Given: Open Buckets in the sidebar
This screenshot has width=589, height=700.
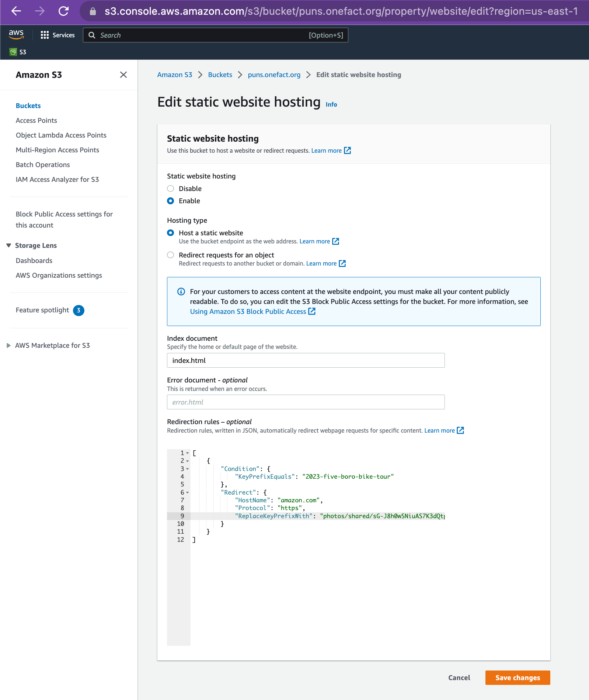Looking at the screenshot, I should pyautogui.click(x=28, y=106).
